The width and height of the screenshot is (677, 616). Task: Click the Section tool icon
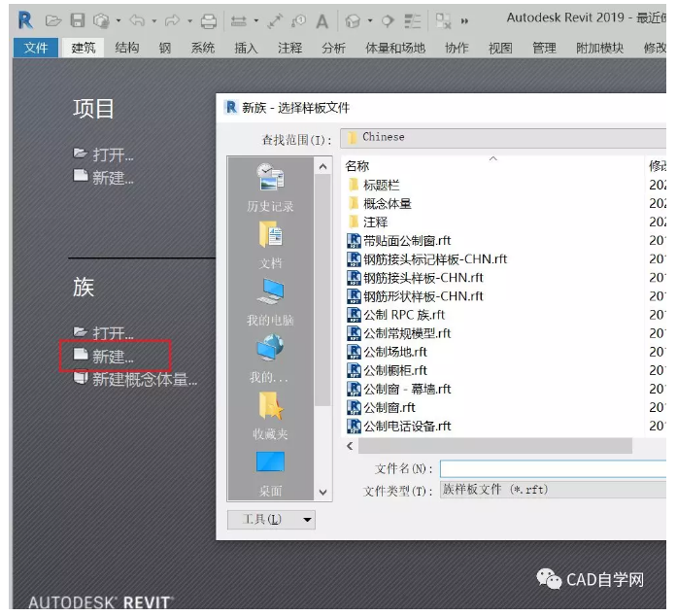pos(388,20)
